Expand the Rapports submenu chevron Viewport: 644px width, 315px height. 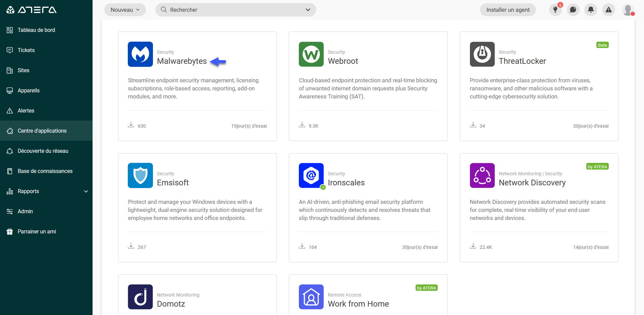86,191
